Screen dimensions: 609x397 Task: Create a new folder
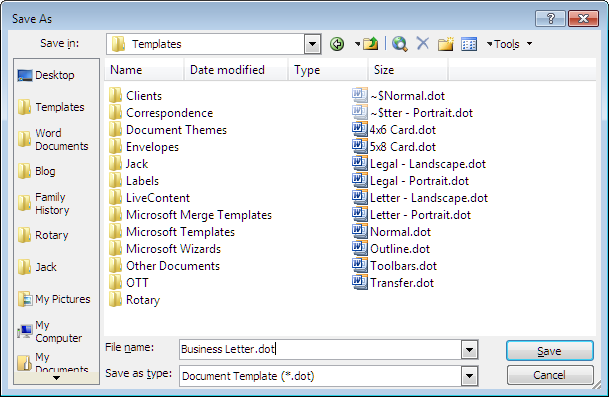pyautogui.click(x=445, y=44)
